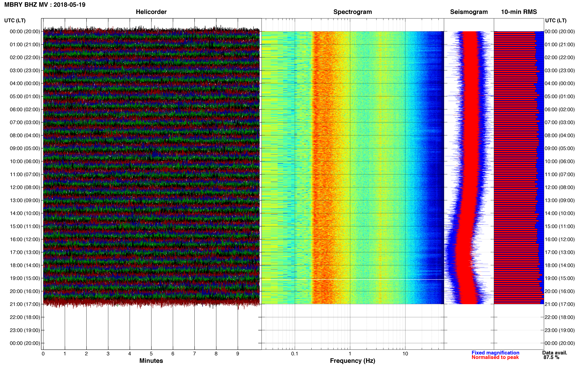Click left time label '22:00 (18:00)'
Image resolution: width=588 pixels, height=368 pixels.
point(25,317)
